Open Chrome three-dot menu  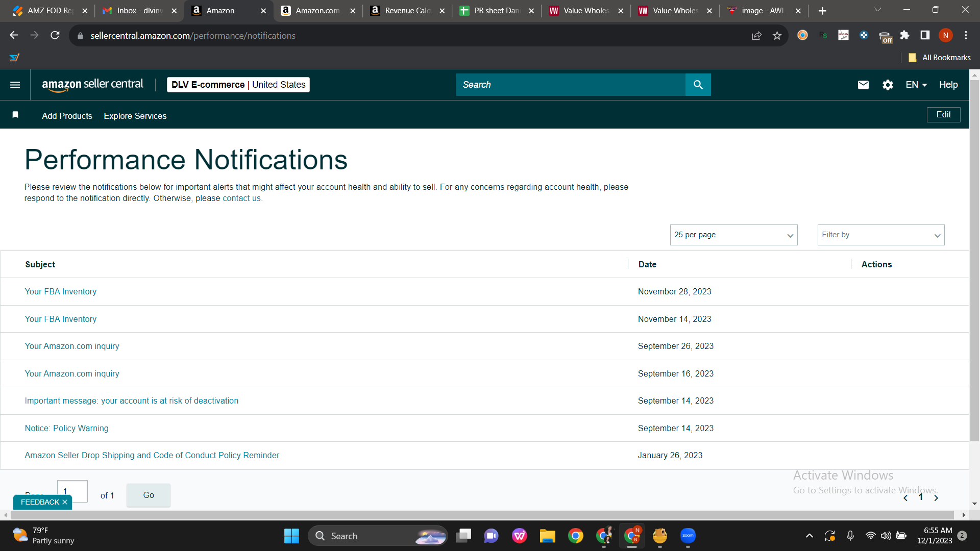coord(966,35)
